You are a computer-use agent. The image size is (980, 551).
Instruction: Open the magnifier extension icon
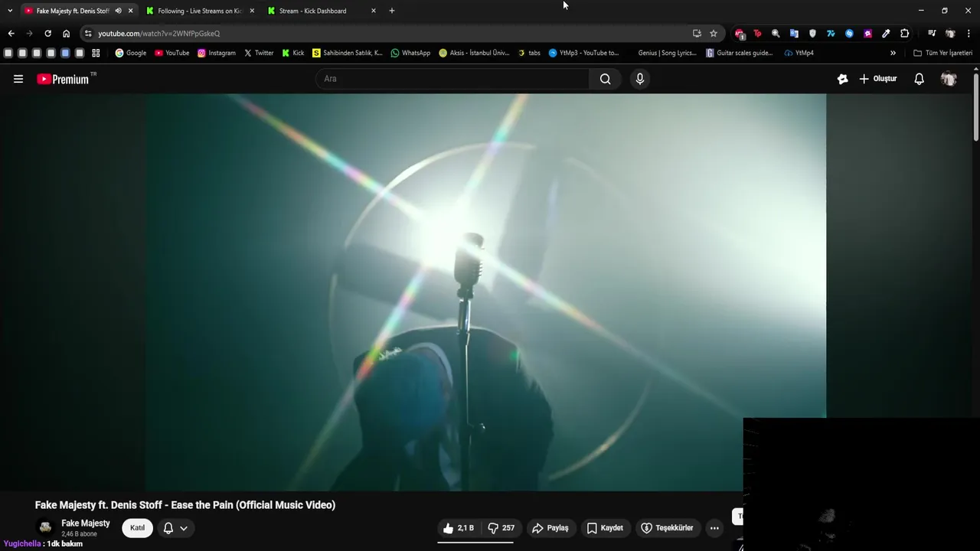pyautogui.click(x=776, y=34)
